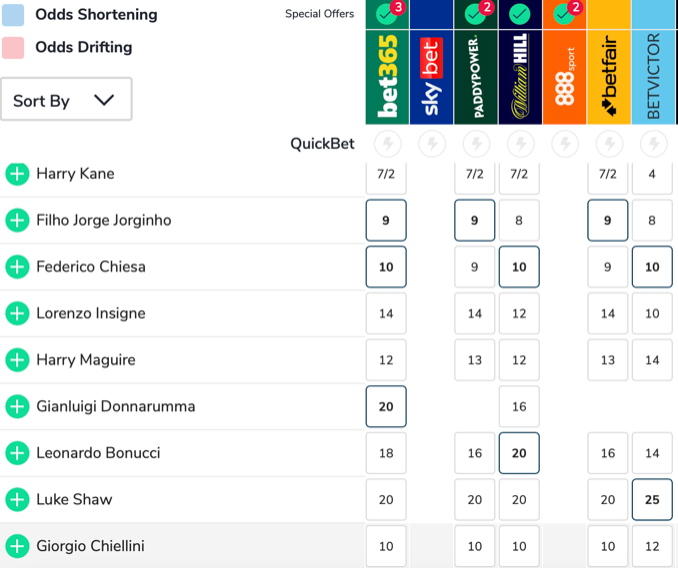Expand Gianluigi Donnarumma with green plus

click(x=17, y=407)
